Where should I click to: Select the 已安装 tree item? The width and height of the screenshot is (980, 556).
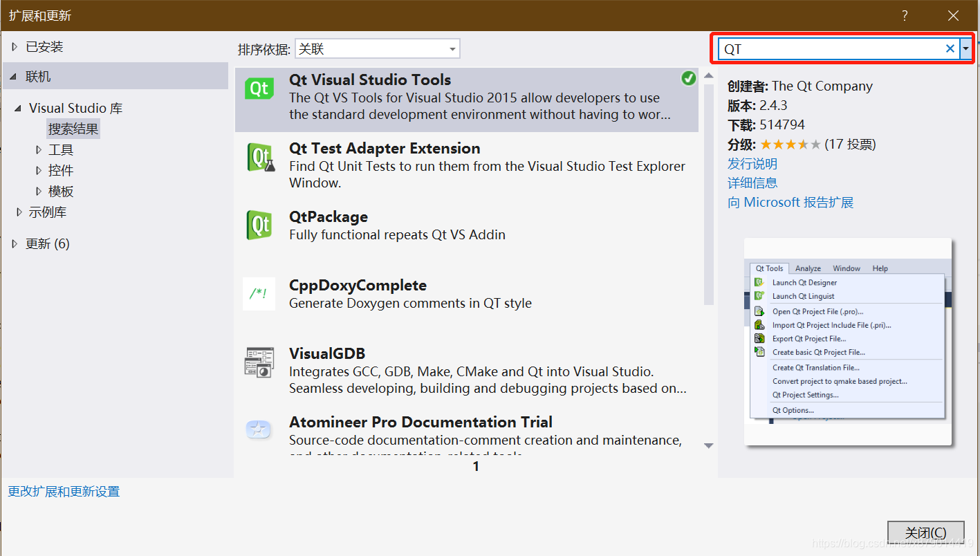click(x=44, y=47)
